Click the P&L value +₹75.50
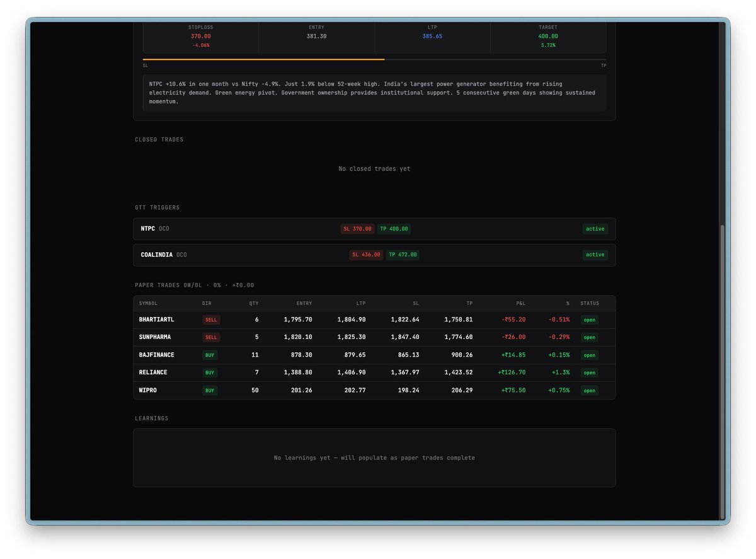The height and width of the screenshot is (559, 756). [513, 390]
